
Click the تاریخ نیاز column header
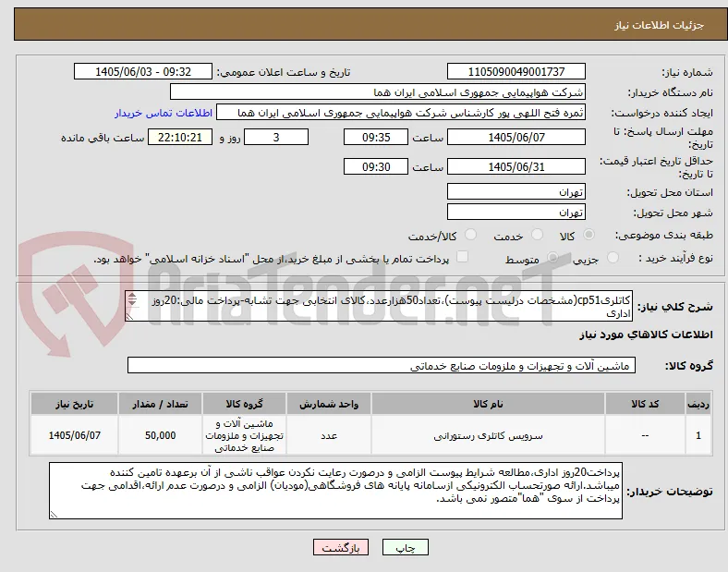click(74, 404)
